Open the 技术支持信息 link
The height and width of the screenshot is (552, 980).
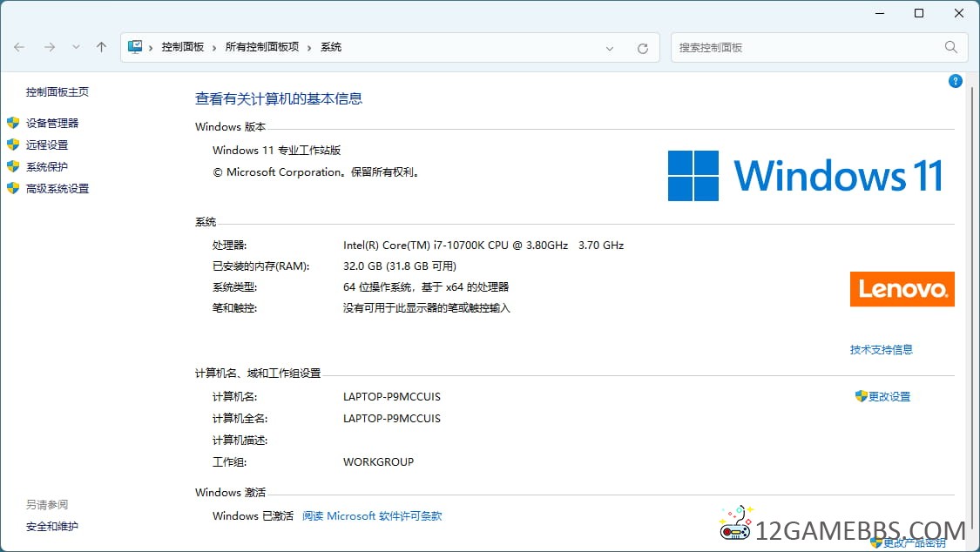[881, 350]
